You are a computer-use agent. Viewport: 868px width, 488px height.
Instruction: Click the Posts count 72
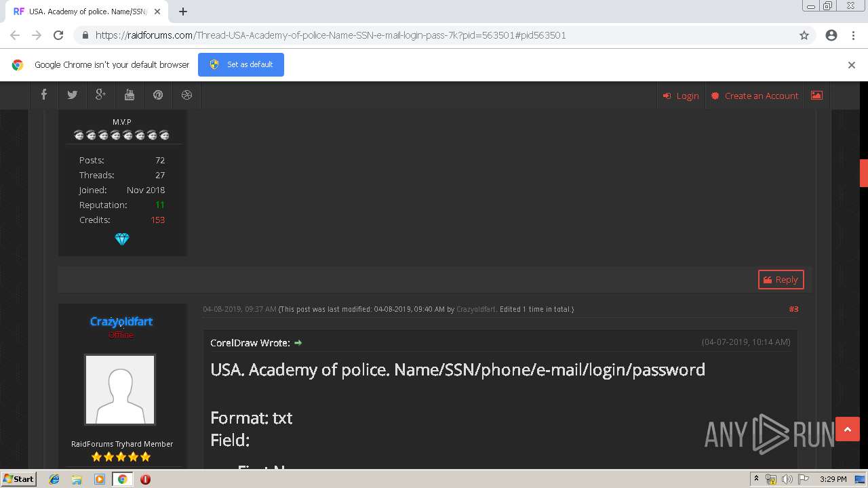click(160, 160)
